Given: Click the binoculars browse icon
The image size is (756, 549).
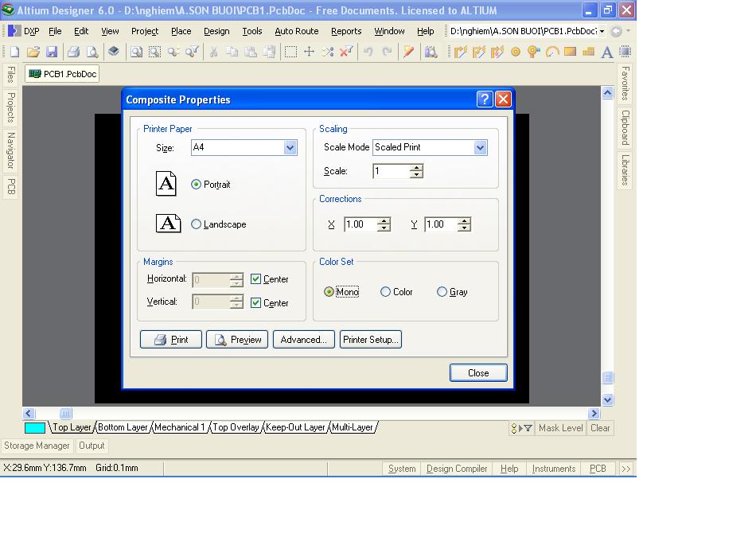Looking at the screenshot, I should click(431, 52).
